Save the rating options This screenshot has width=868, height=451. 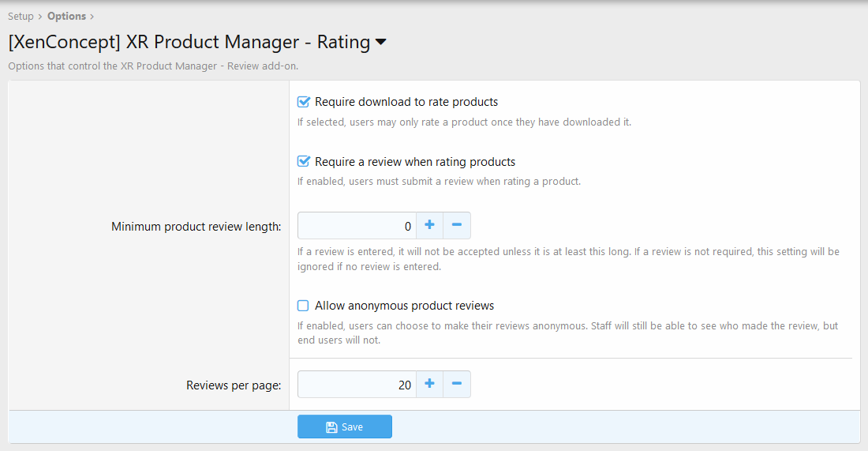point(344,427)
